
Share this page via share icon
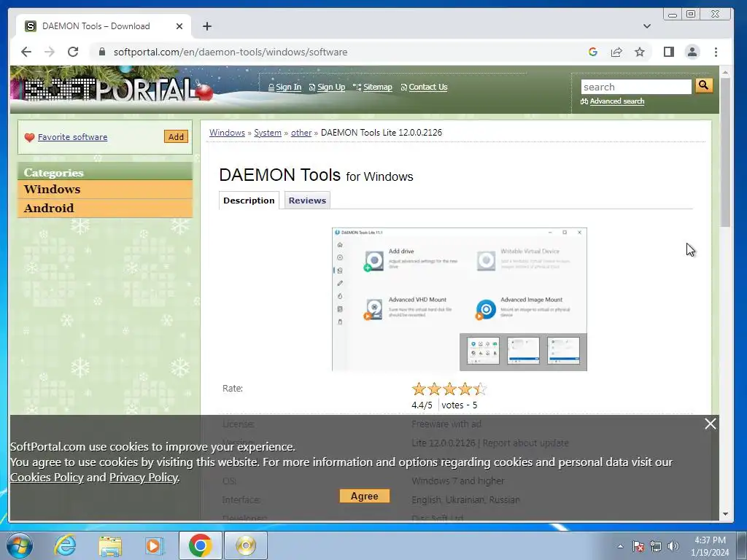point(616,52)
